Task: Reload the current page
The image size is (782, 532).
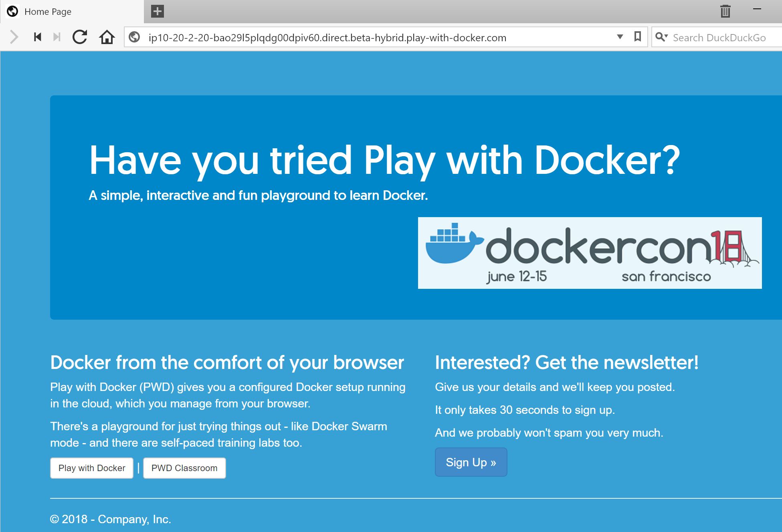Action: coord(80,37)
